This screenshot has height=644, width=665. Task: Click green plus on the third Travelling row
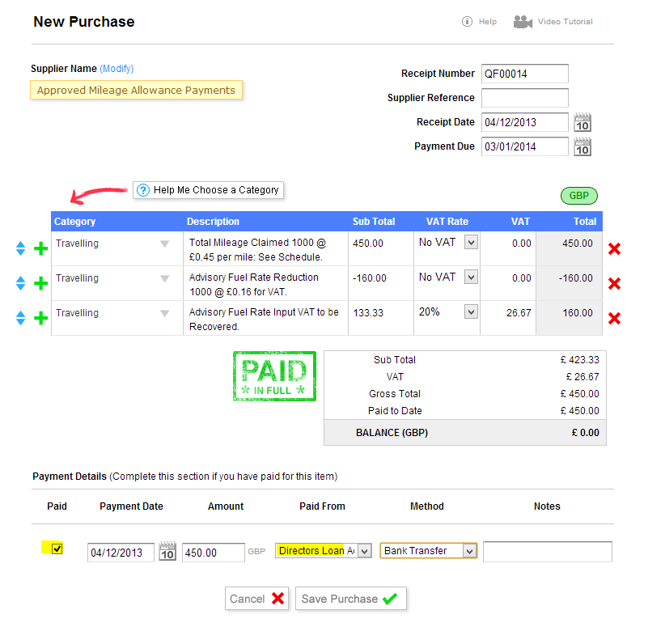40,318
